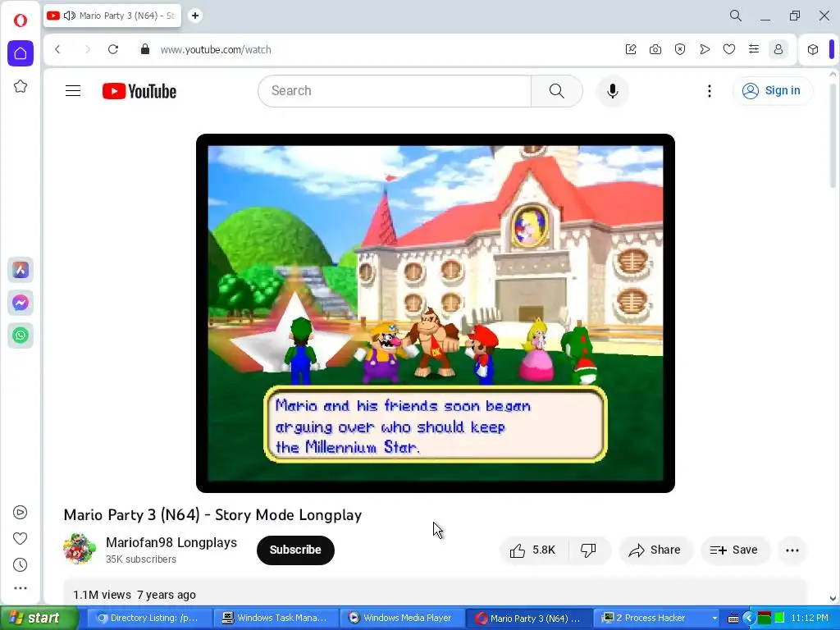Save video to playlist

[735, 550]
